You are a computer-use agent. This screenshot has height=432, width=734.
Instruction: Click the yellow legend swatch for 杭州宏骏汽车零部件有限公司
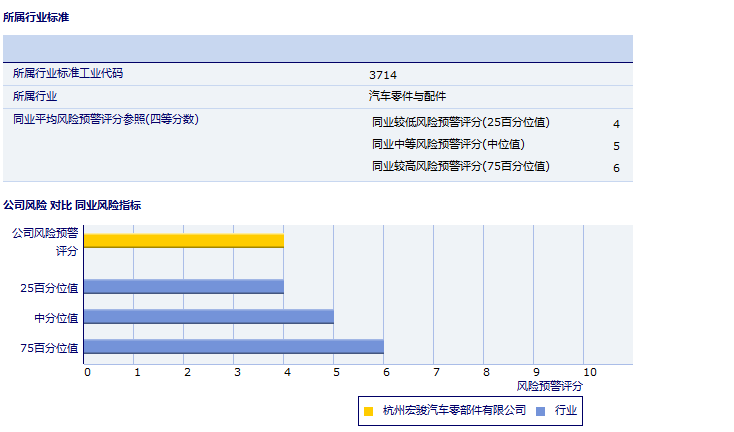[x=369, y=410]
